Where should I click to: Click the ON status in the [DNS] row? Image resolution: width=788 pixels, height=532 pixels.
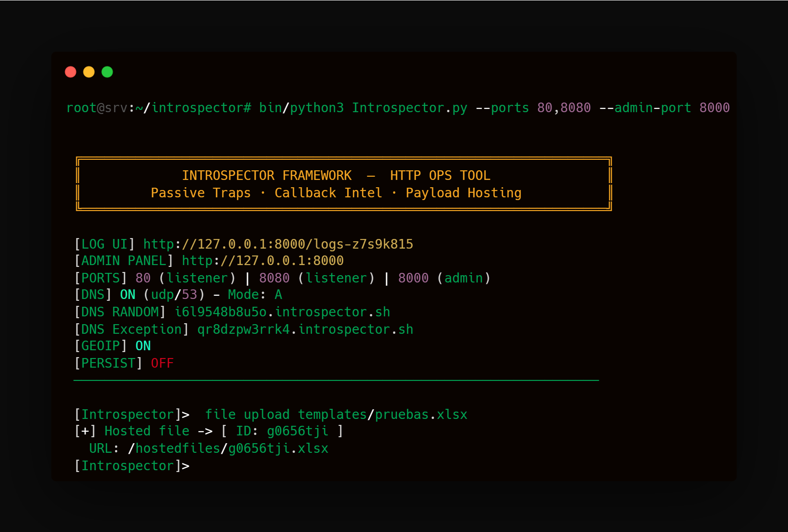[x=127, y=295]
